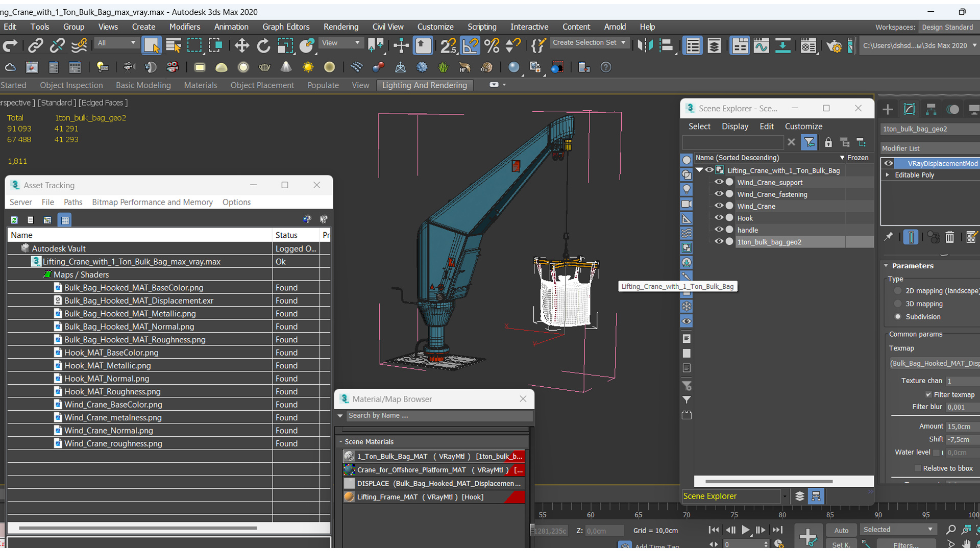Open Customize menu in Scene Explorer
This screenshot has height=551, width=980.
[803, 127]
